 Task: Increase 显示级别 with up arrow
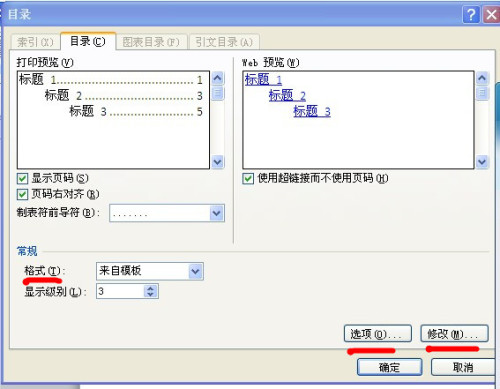click(150, 288)
